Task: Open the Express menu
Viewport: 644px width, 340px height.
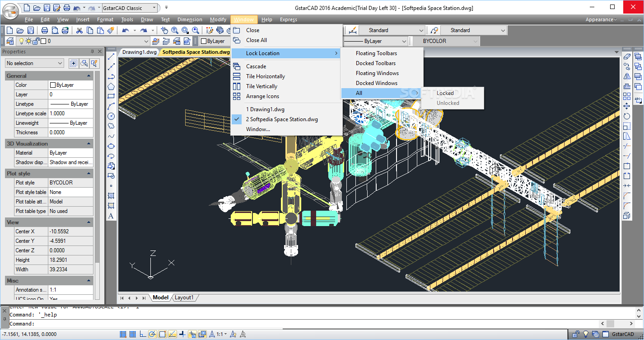Action: tap(288, 19)
